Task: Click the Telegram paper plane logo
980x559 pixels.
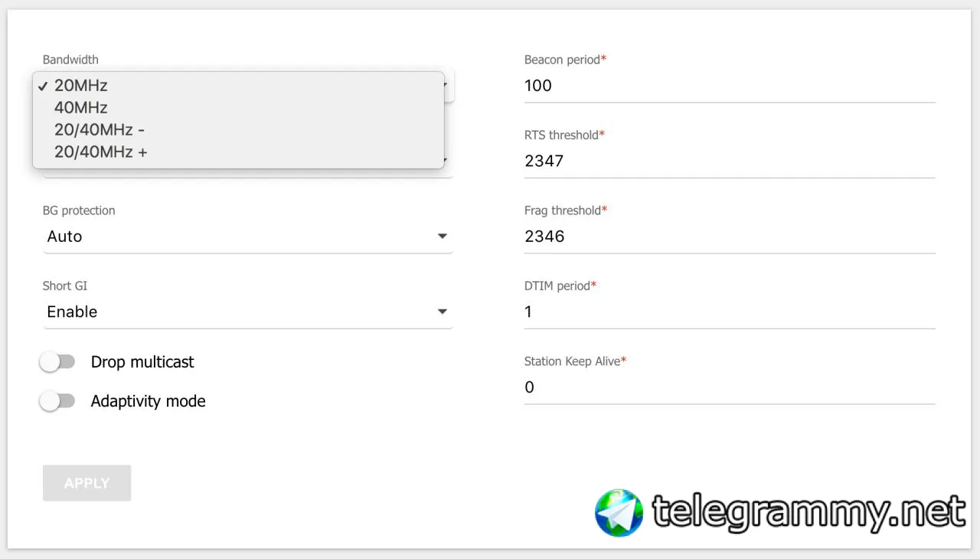Action: 619,513
